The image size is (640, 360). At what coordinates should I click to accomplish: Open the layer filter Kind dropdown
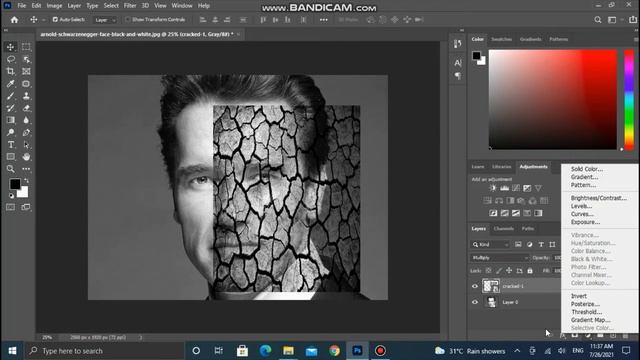pyautogui.click(x=491, y=244)
